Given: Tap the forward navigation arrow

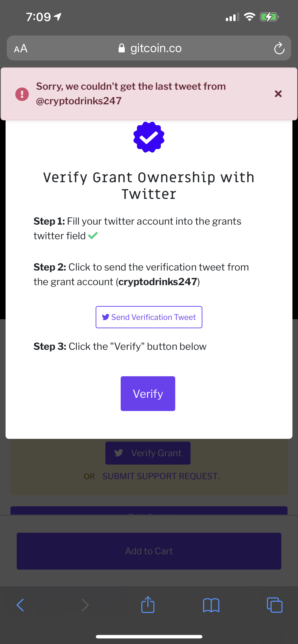Looking at the screenshot, I should click(x=85, y=605).
